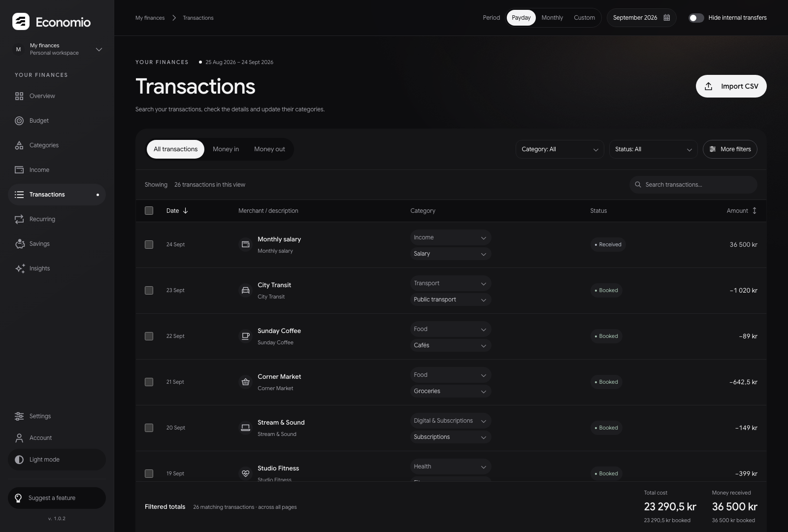The width and height of the screenshot is (788, 532).
Task: Click the car icon for City Transit
Action: [x=245, y=290]
